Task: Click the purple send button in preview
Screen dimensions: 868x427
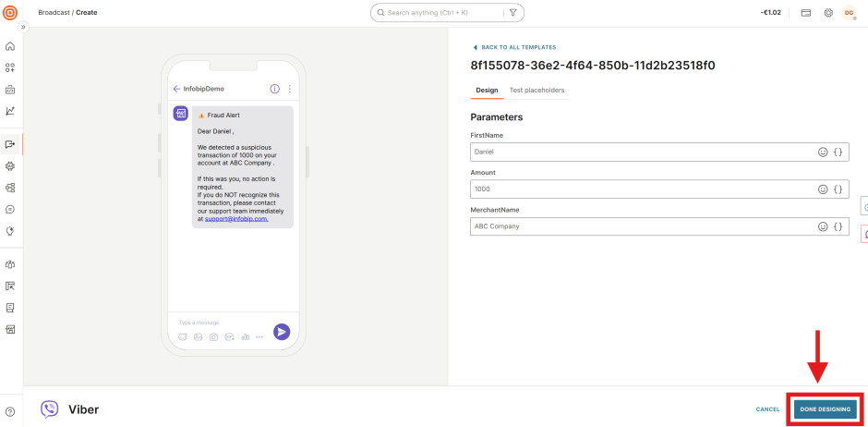Action: (x=282, y=331)
